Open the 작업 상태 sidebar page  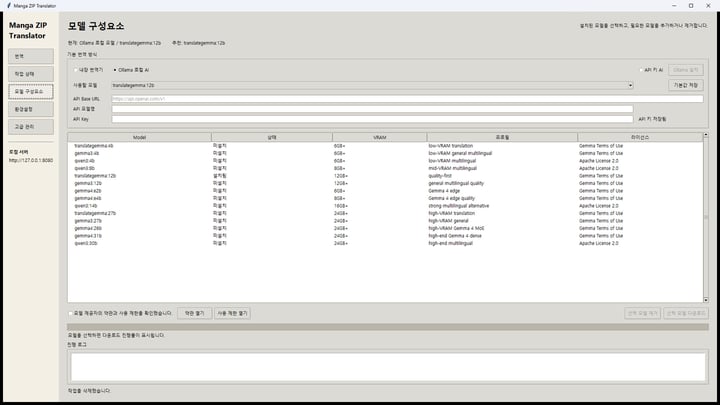31,74
